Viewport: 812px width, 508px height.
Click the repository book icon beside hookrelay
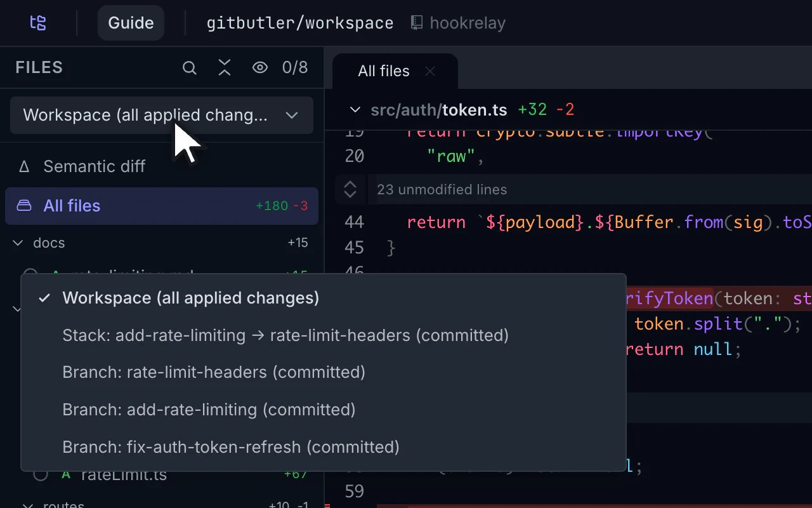click(x=416, y=23)
